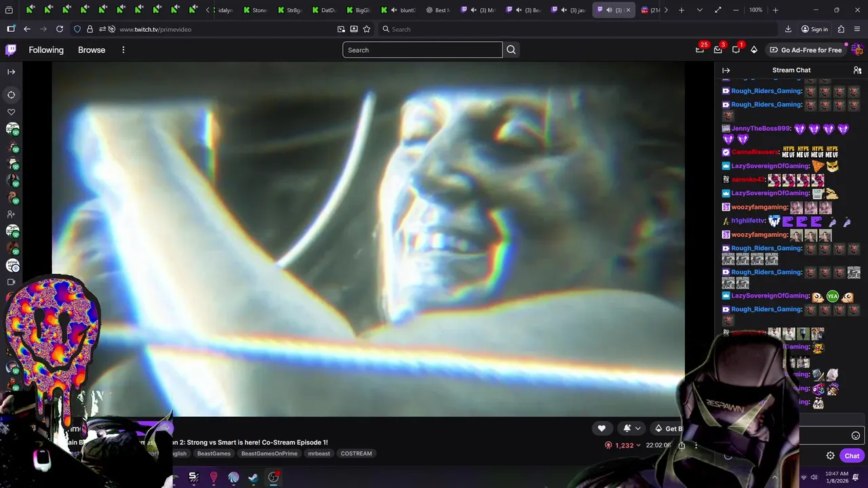The width and height of the screenshot is (868, 488).
Task: Click username CannaBisusers in chat
Action: 755,152
